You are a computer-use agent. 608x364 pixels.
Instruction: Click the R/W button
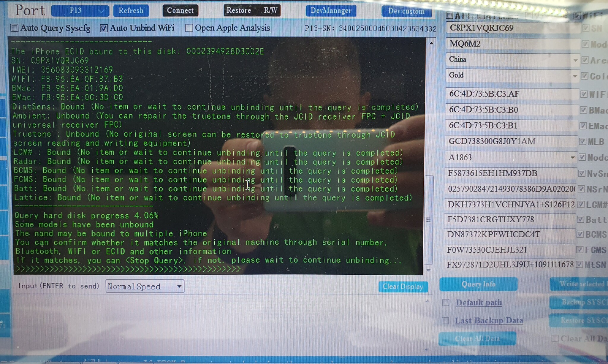pyautogui.click(x=270, y=11)
